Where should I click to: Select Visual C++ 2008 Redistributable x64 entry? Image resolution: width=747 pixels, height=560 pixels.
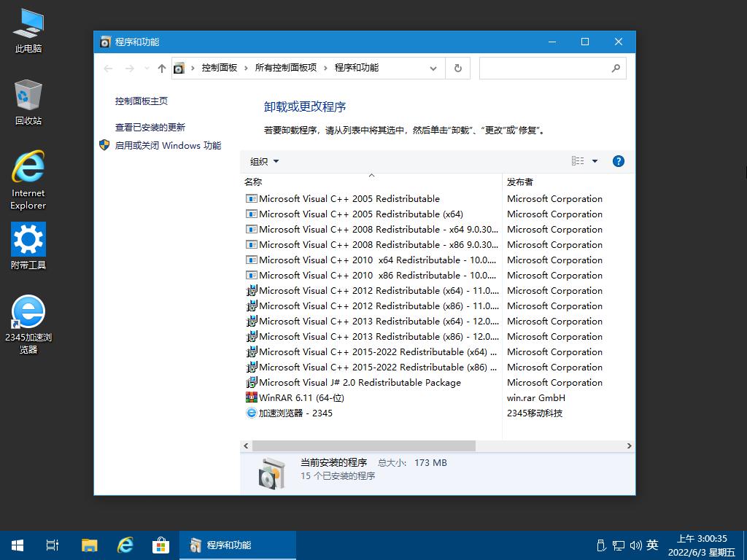371,230
